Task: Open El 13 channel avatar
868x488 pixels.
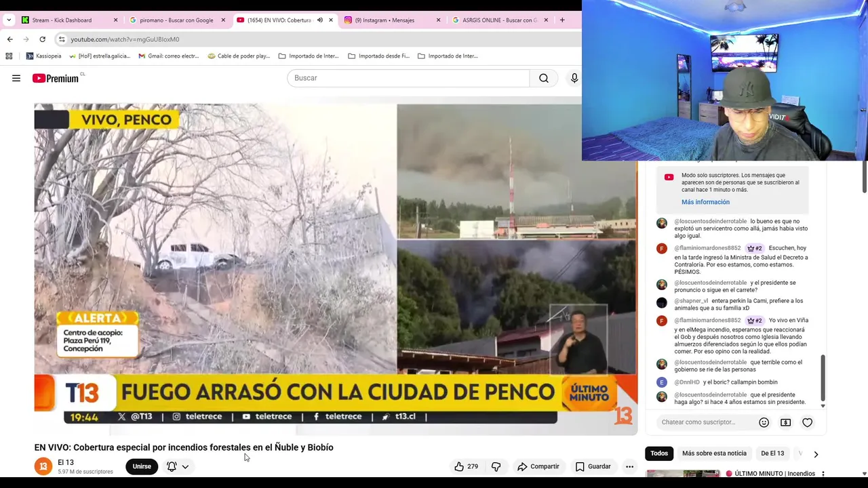Action: coord(43,466)
